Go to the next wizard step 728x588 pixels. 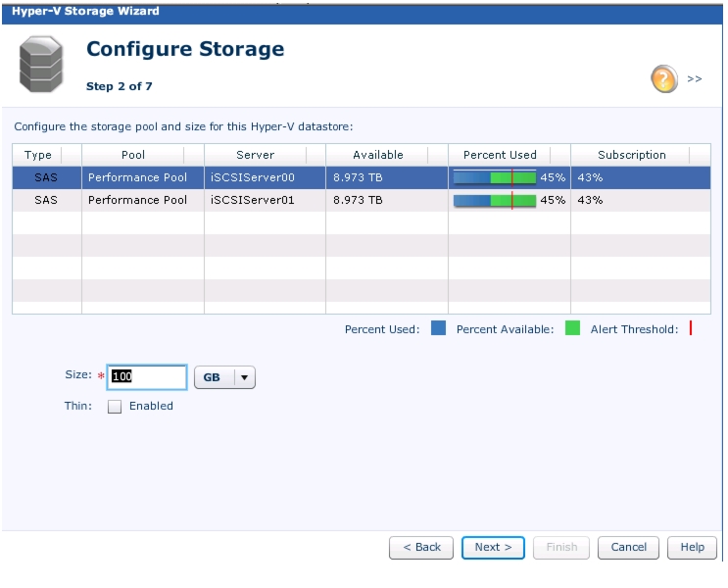tap(493, 548)
